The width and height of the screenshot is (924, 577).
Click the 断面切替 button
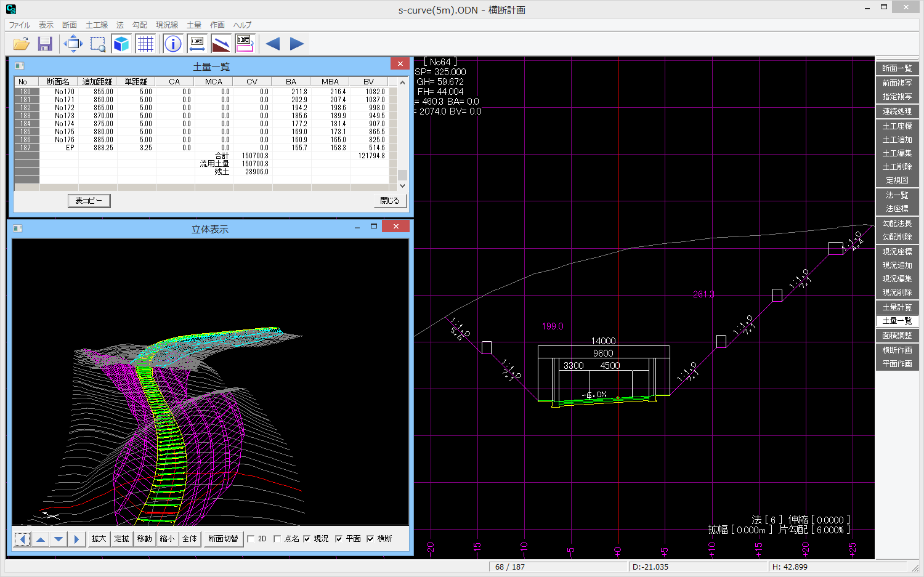[x=223, y=539]
